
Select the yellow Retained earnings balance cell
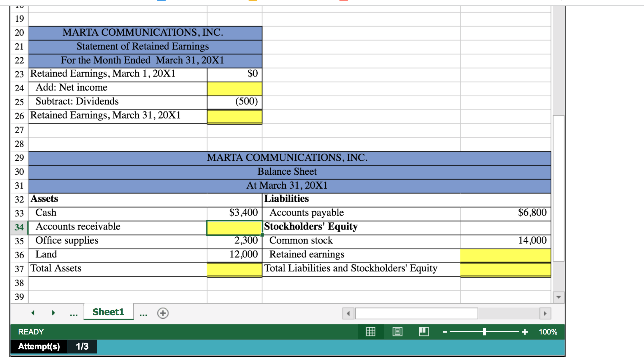click(x=505, y=255)
